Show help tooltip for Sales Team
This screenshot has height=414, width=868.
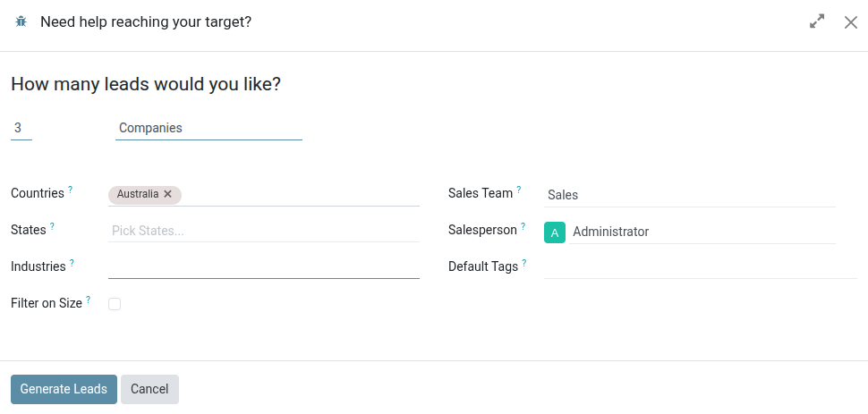[519, 190]
